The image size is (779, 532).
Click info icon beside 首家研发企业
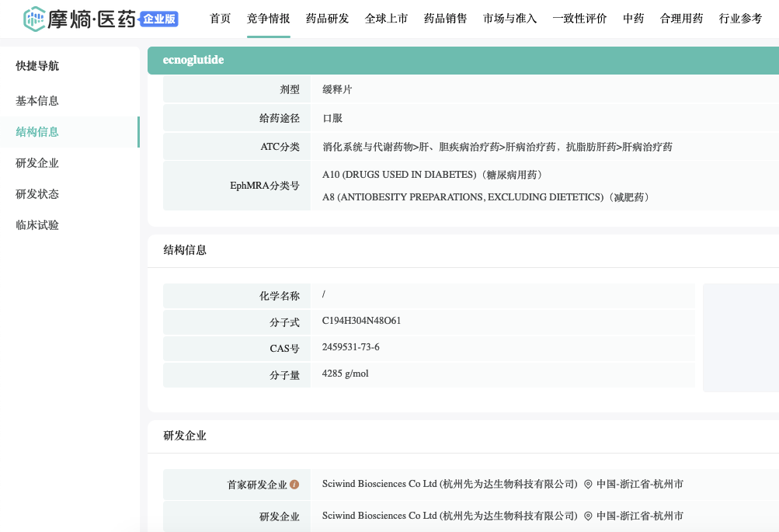[x=294, y=485]
